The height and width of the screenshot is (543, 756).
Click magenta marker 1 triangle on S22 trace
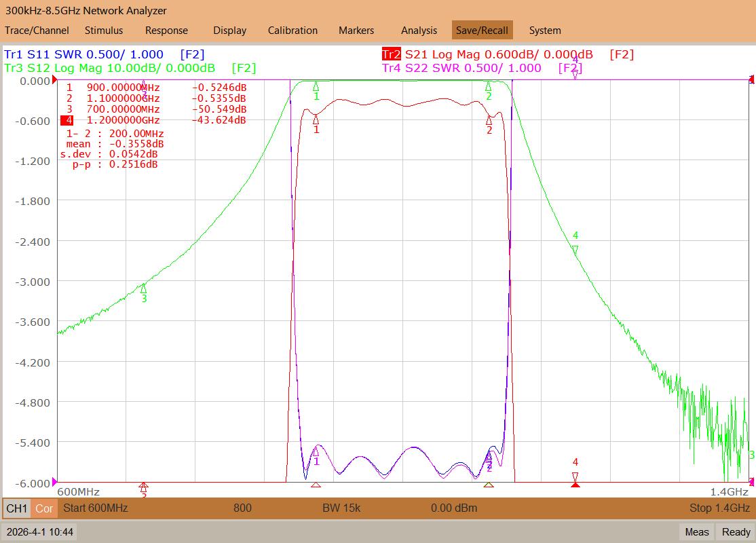[316, 452]
